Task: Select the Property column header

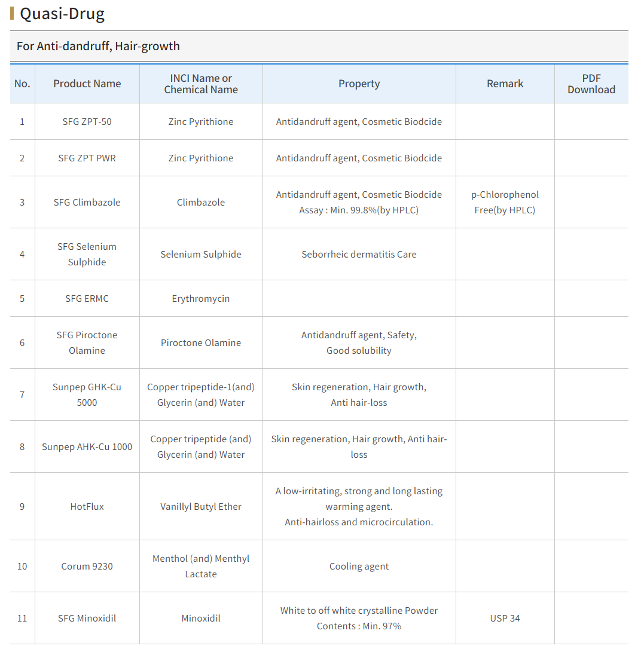Action: pyautogui.click(x=359, y=84)
